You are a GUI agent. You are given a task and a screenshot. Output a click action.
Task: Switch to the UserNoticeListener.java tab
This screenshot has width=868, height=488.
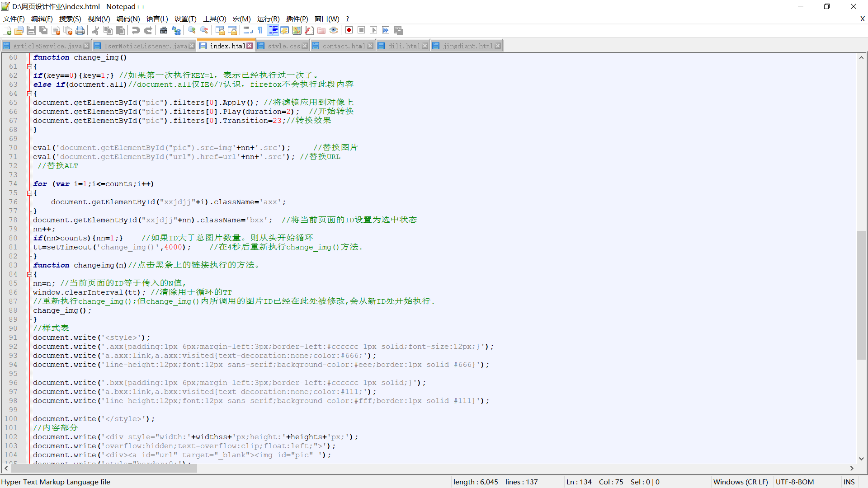point(145,46)
